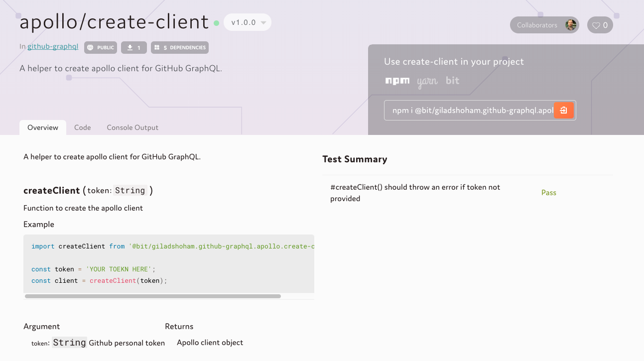Select the bit package manager logo

point(452,81)
